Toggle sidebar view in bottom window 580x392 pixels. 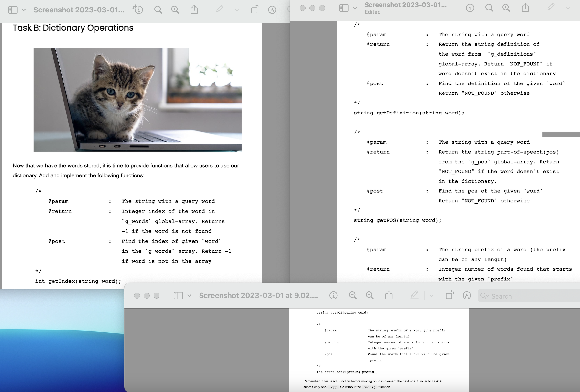point(178,296)
